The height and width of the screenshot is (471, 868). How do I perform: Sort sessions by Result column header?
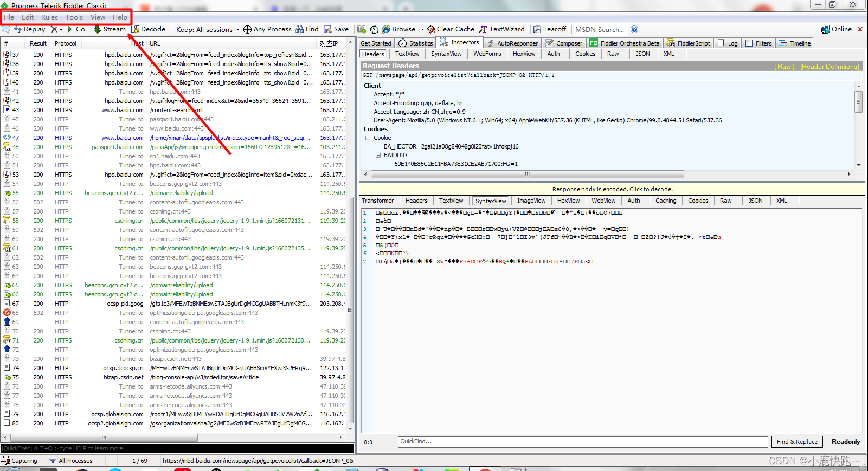click(38, 43)
